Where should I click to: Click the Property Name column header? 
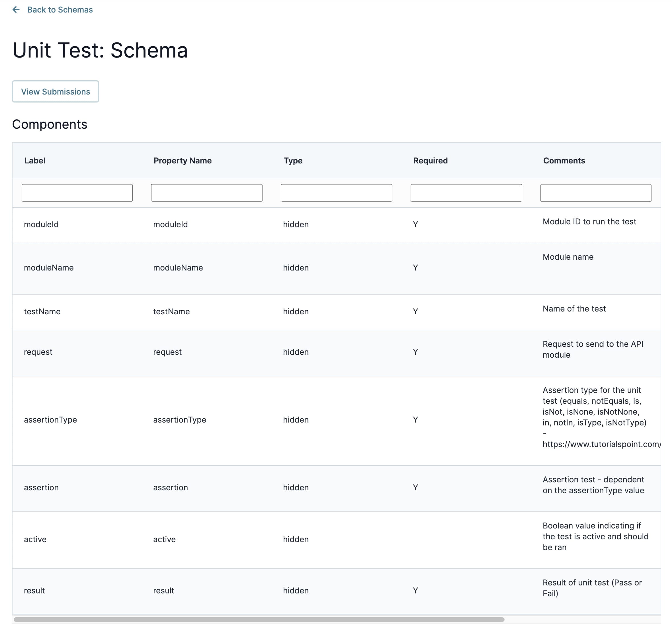pyautogui.click(x=183, y=161)
